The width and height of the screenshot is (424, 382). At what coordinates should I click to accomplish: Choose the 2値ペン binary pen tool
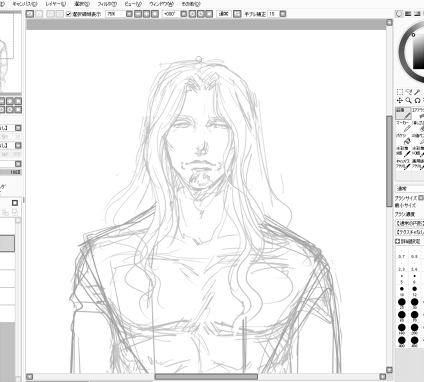click(418, 139)
